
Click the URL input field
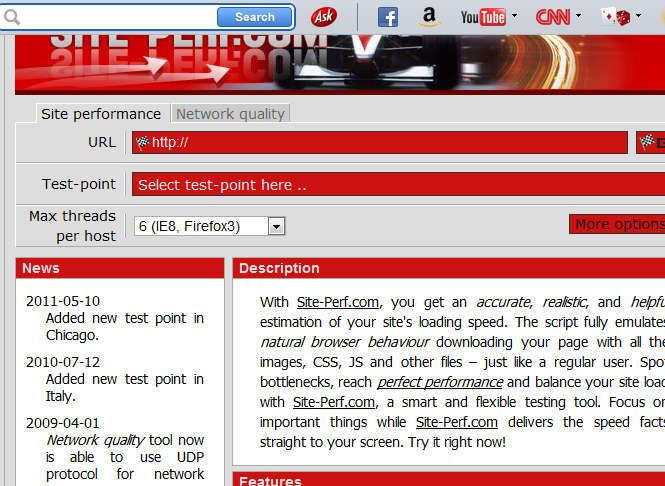(380, 142)
